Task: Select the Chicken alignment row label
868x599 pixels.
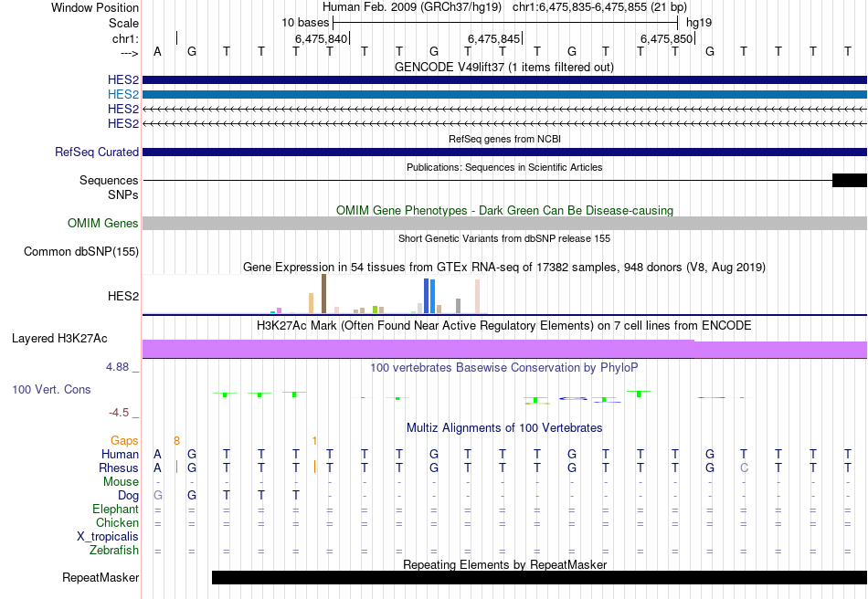Action: pyautogui.click(x=117, y=522)
